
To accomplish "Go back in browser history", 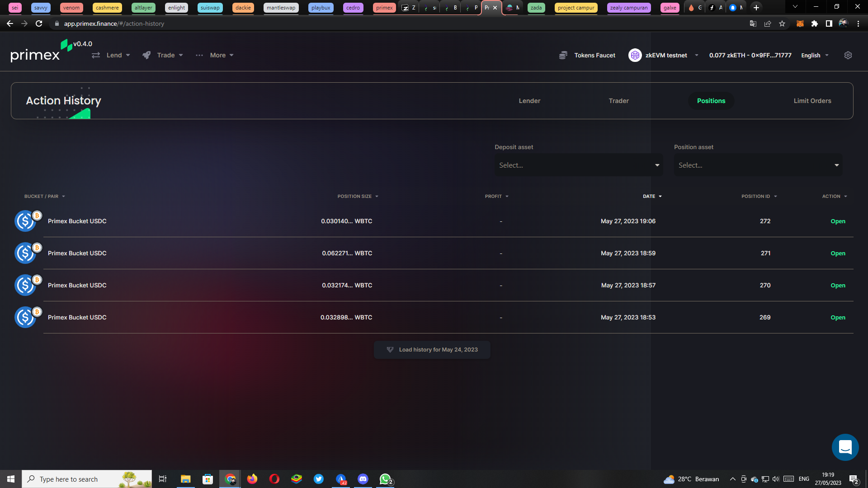I will point(9,23).
